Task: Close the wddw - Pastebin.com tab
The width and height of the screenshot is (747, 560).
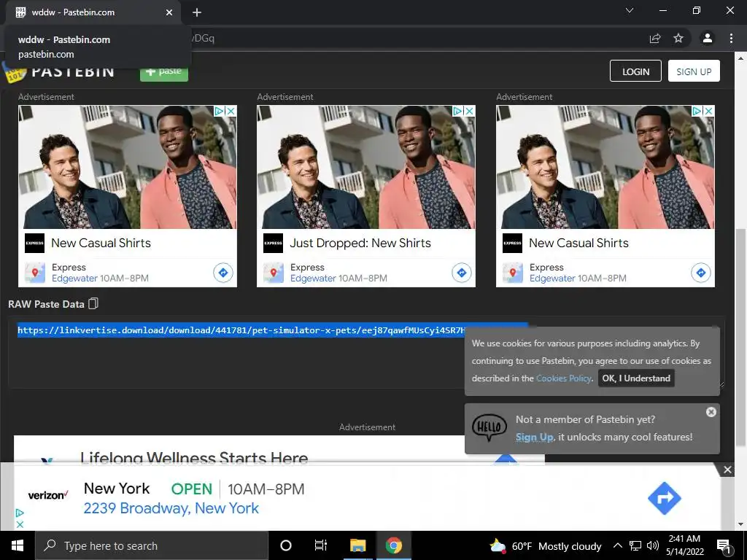Action: coord(169,12)
